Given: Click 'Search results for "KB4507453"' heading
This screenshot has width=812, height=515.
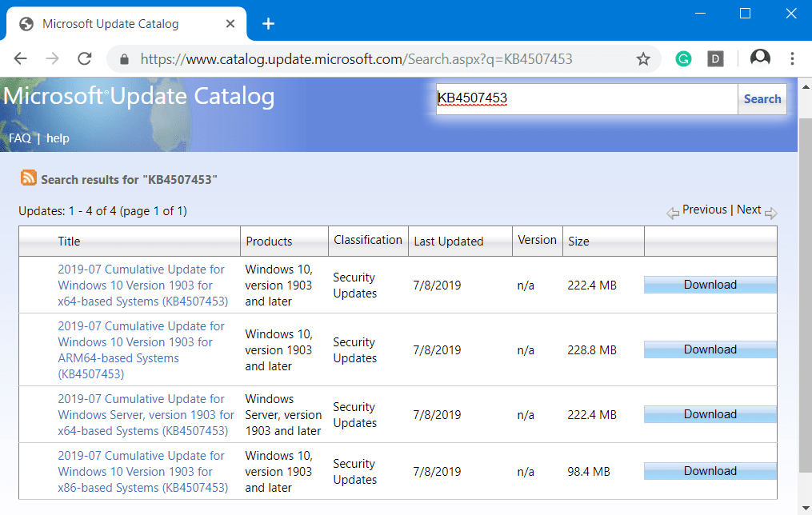Looking at the screenshot, I should (x=129, y=180).
